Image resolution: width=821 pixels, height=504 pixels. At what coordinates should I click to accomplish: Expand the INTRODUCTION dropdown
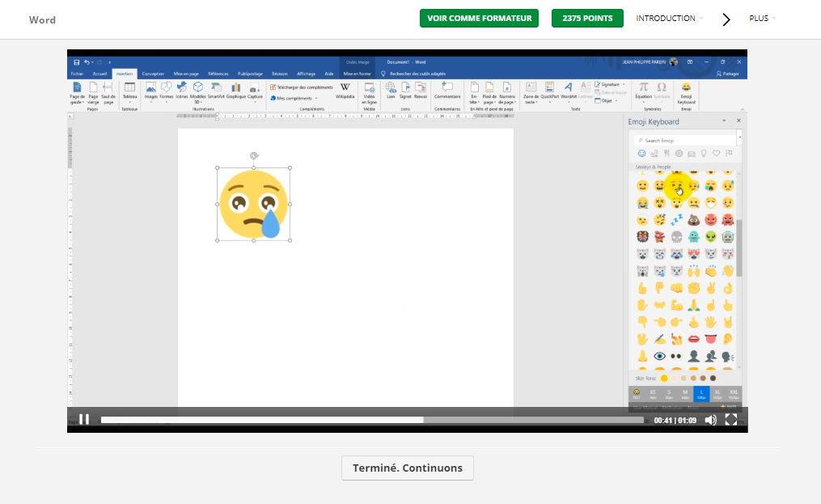pyautogui.click(x=669, y=19)
